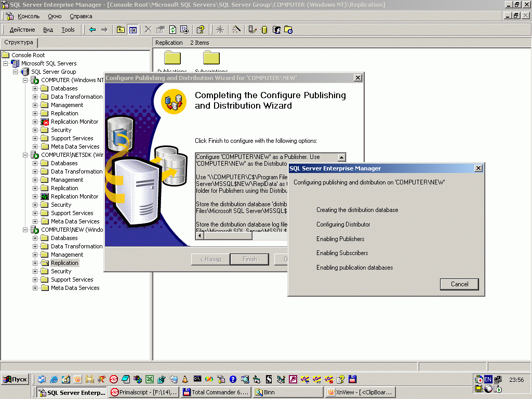Click the Register Server toolbar icon
The width and height of the screenshot is (532, 399).
252,30
